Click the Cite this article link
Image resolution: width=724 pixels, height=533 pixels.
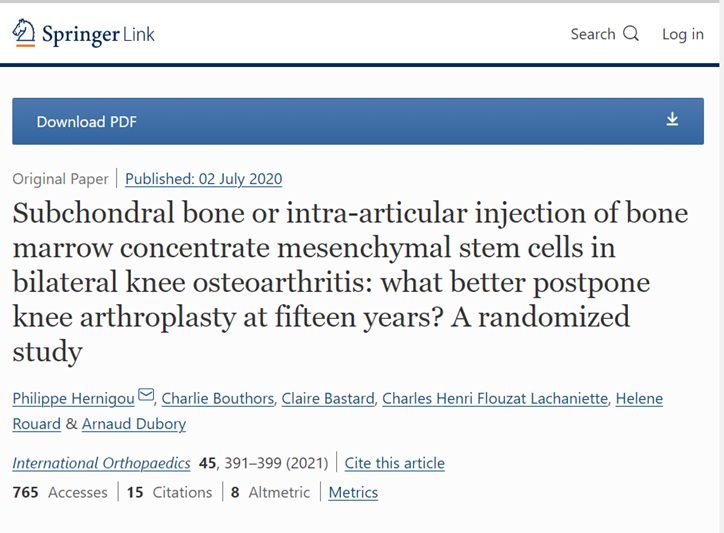(394, 463)
